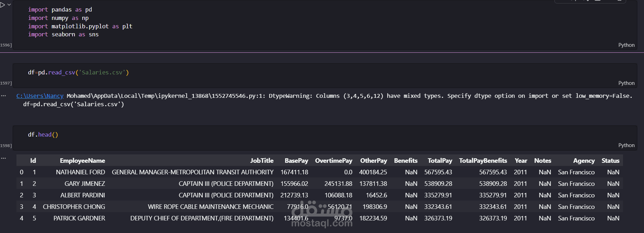644x233 pixels.
Task: Select the TotalPay column header
Action: [440, 161]
